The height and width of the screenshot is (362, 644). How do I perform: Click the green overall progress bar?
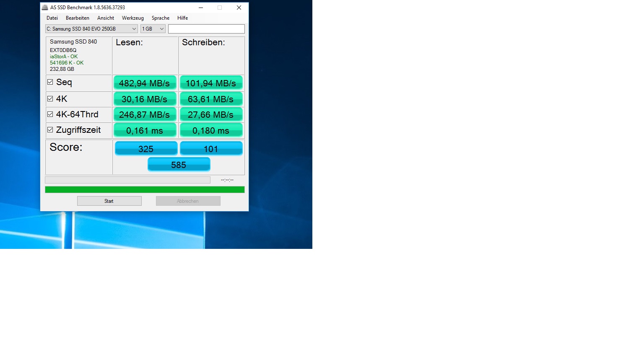coord(145,190)
